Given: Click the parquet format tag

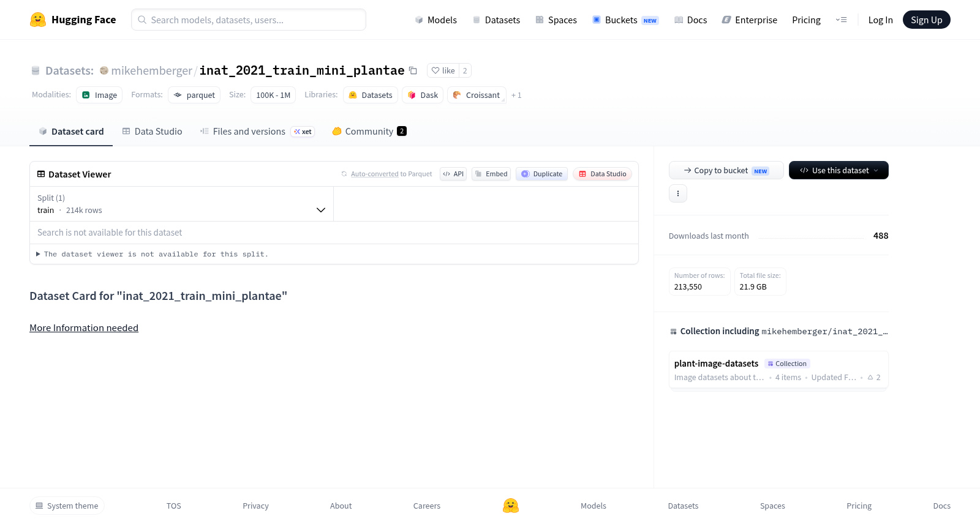Looking at the screenshot, I should (x=194, y=95).
